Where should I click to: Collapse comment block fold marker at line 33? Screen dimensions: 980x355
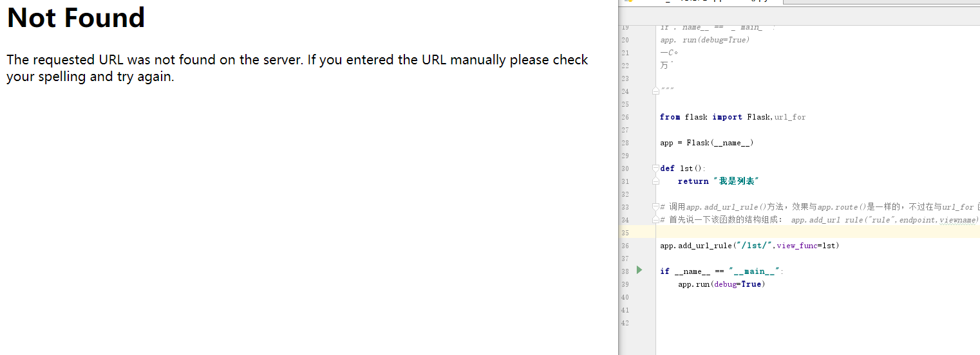(x=655, y=207)
